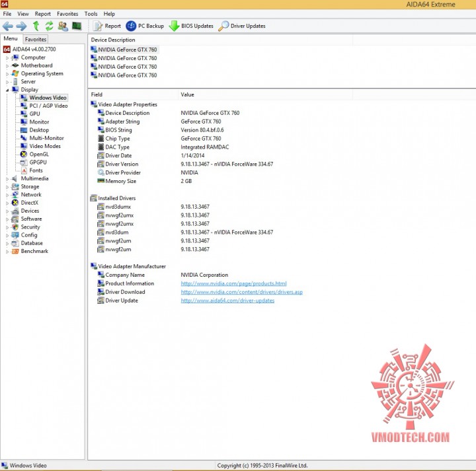Click the OpenGL item icon

click(24, 154)
